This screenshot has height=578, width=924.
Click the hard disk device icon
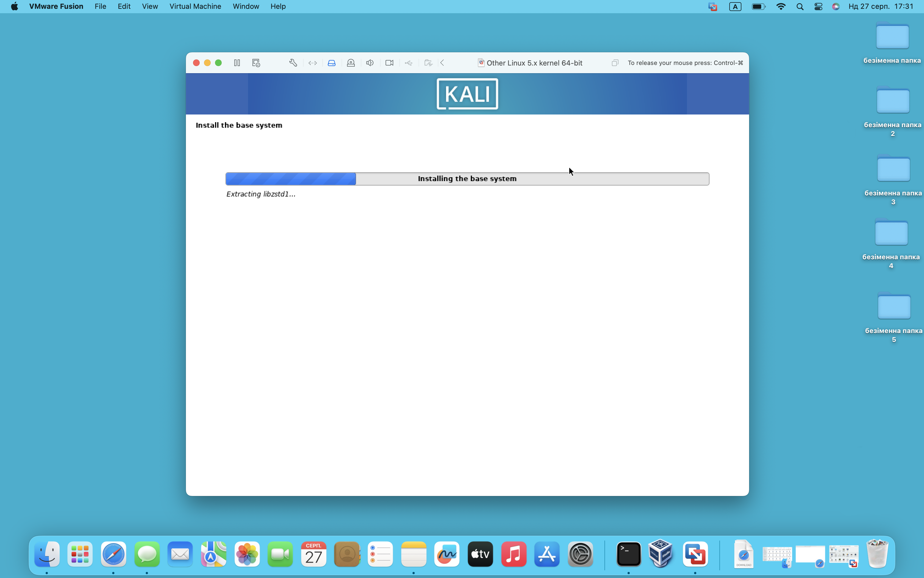tap(331, 63)
